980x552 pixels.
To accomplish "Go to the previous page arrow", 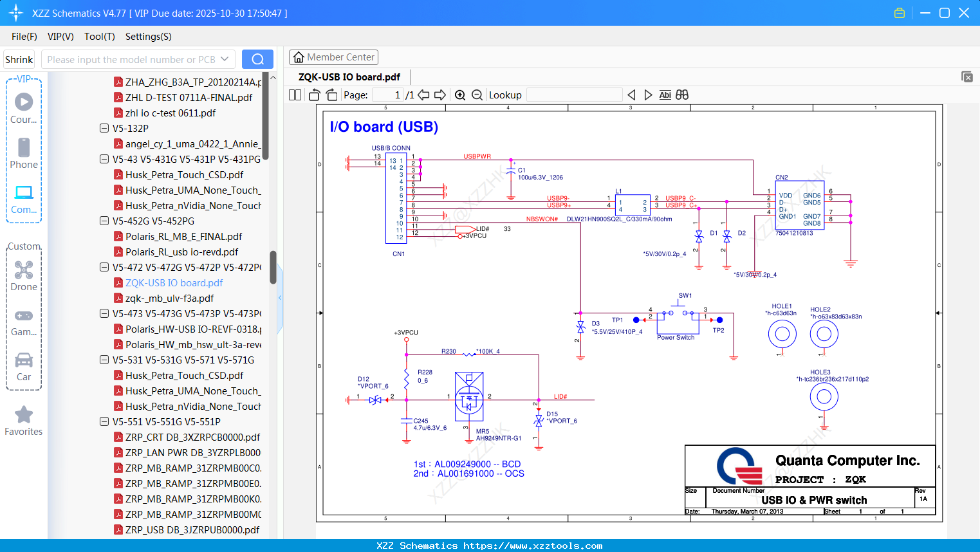I will pos(423,95).
